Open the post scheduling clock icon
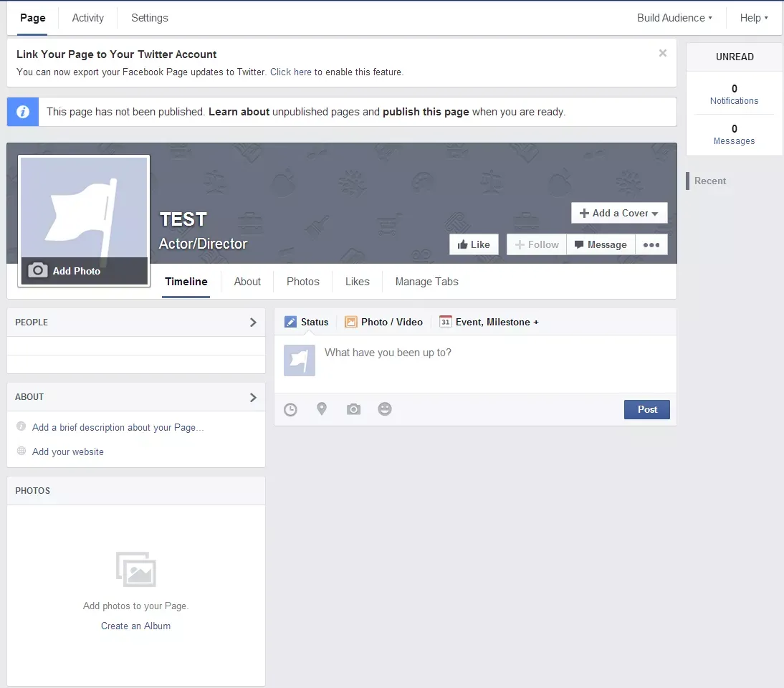This screenshot has height=688, width=784. click(x=290, y=408)
